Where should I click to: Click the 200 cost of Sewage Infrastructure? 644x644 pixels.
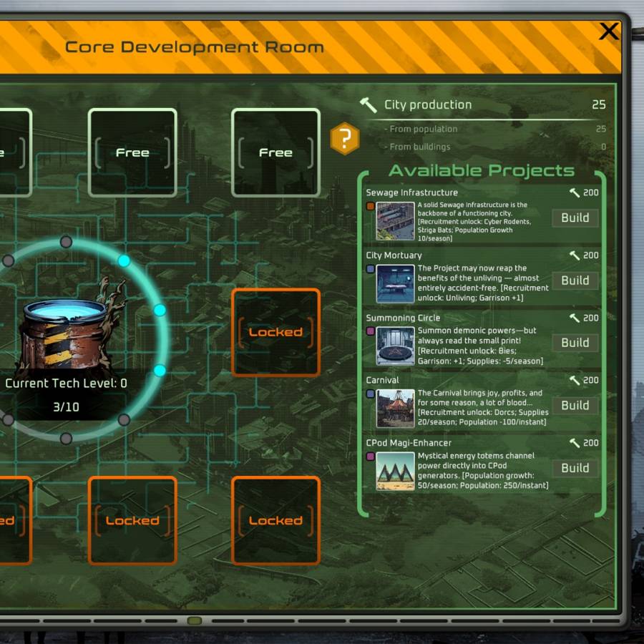coord(590,192)
